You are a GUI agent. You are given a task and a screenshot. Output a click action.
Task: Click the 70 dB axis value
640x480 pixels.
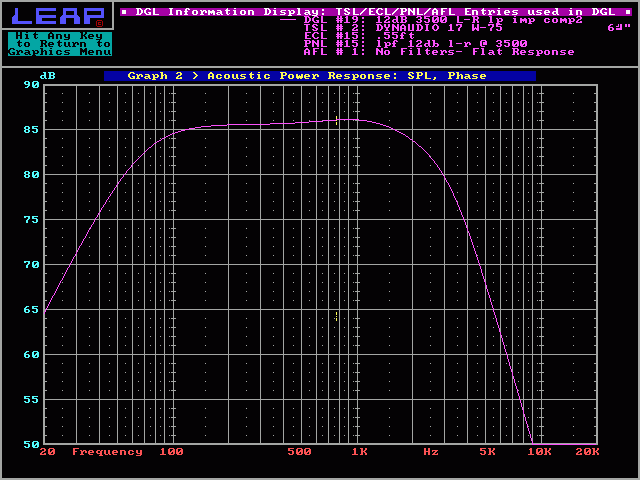tap(31, 265)
